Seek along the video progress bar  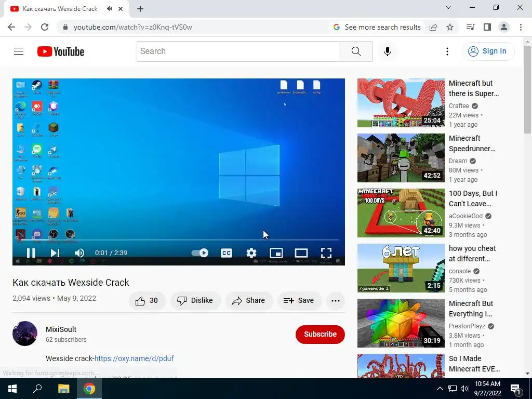point(179,240)
